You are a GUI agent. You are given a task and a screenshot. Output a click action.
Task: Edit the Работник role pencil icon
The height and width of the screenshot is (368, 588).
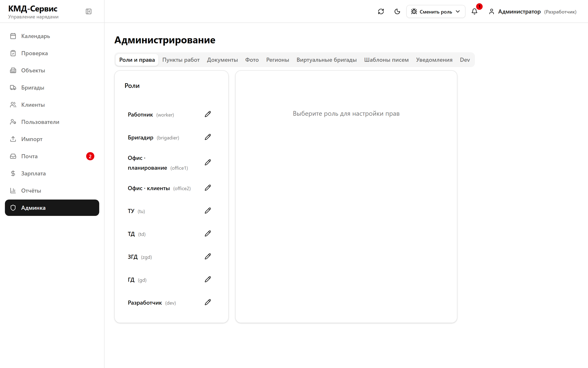[x=208, y=114]
